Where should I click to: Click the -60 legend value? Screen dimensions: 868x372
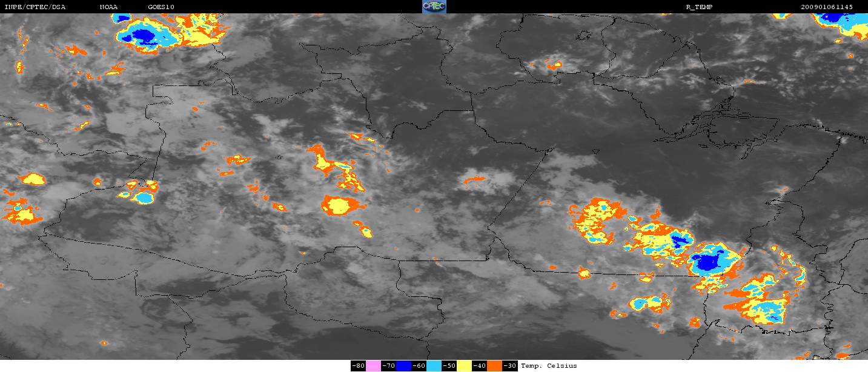(419, 366)
